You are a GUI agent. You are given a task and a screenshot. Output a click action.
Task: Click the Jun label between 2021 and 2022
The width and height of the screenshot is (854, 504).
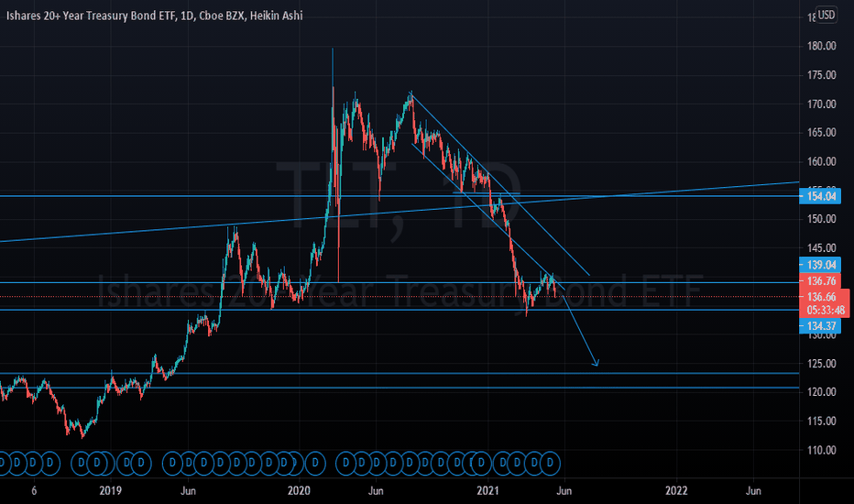pyautogui.click(x=564, y=491)
